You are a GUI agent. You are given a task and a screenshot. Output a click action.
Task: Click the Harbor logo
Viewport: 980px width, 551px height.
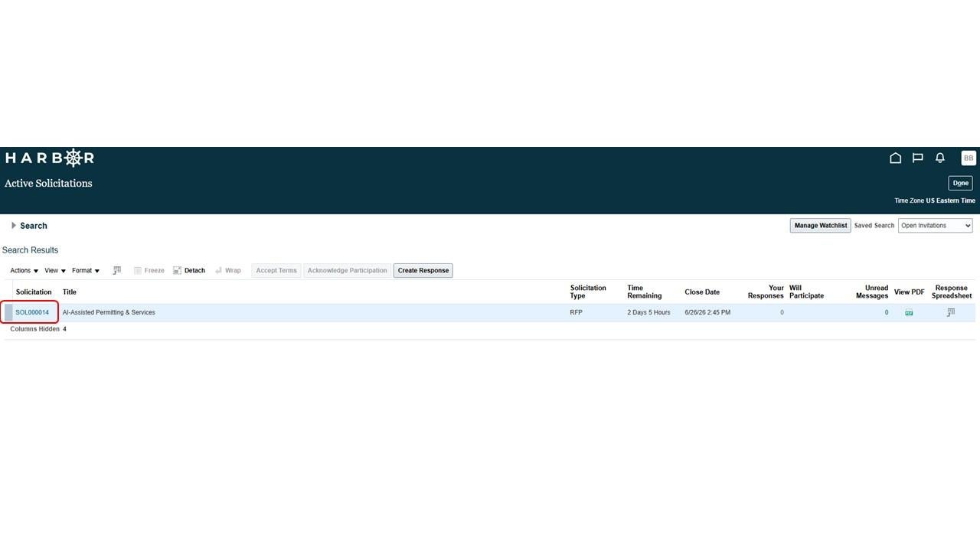(50, 158)
